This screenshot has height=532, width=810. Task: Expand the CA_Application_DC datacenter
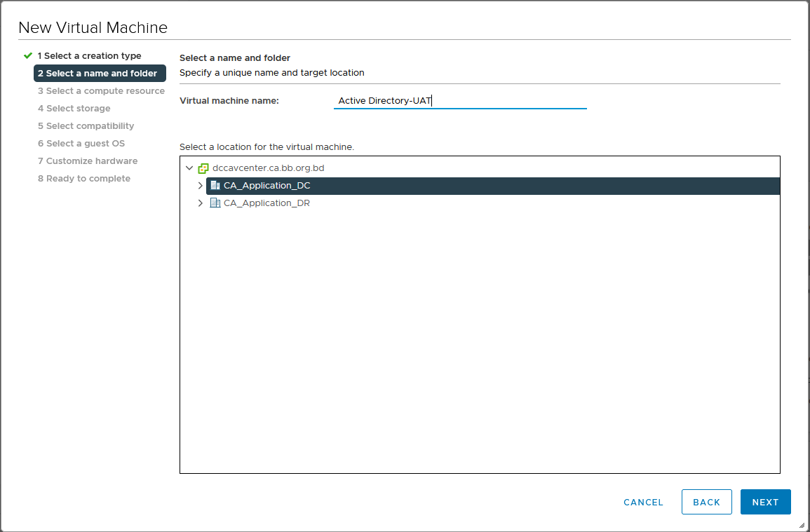pyautogui.click(x=201, y=186)
